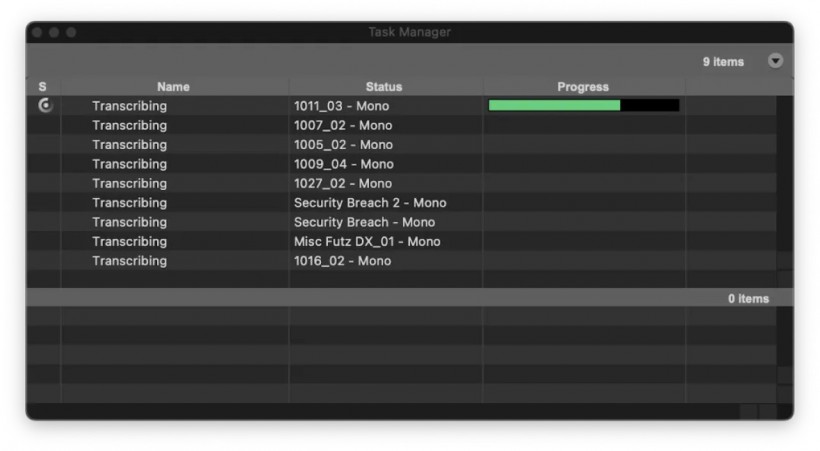Viewport: 820px width, 451px height.
Task: Select the Security Breach 2 - Mono task
Action: (x=402, y=203)
